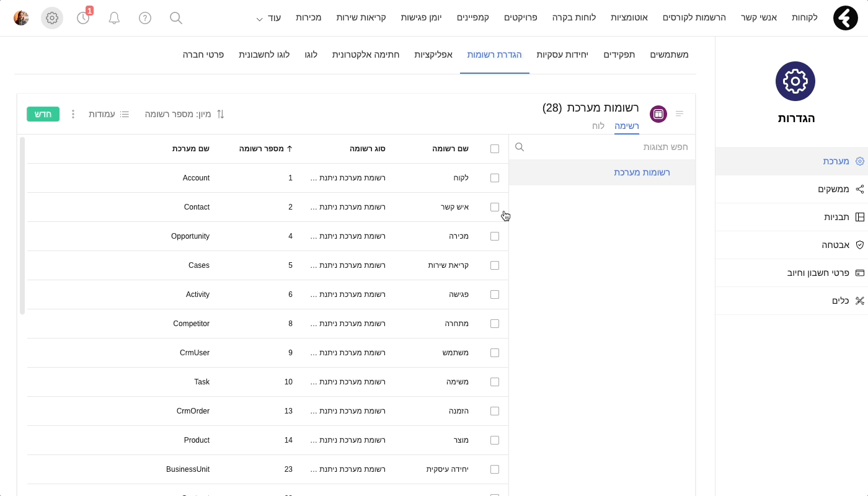
Task: Switch to the יחידות עסקיות tab
Action: click(x=563, y=55)
